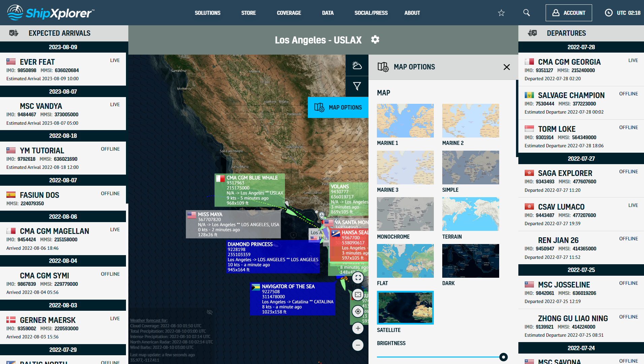The width and height of the screenshot is (644, 364).
Task: Click the port settings gear icon
Action: click(x=375, y=40)
